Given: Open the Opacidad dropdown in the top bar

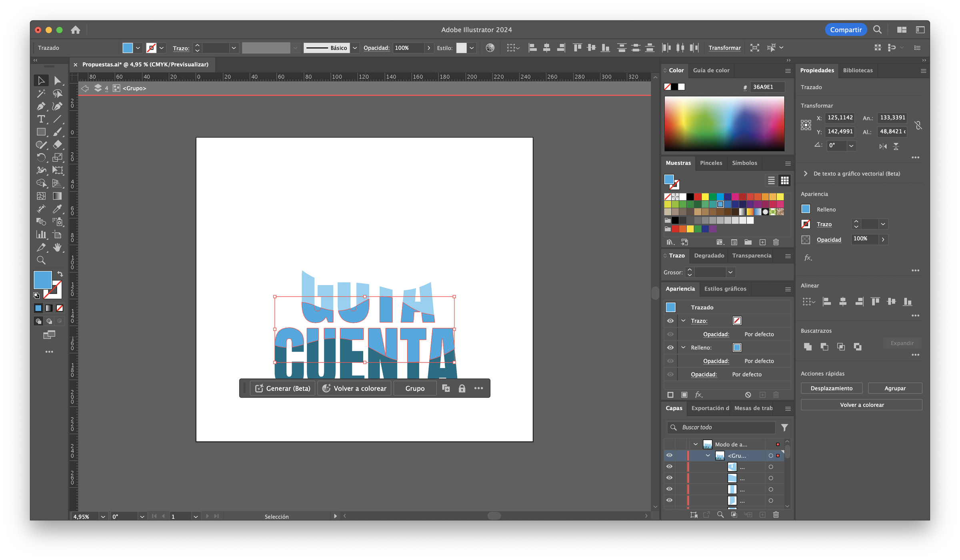Looking at the screenshot, I should click(428, 48).
